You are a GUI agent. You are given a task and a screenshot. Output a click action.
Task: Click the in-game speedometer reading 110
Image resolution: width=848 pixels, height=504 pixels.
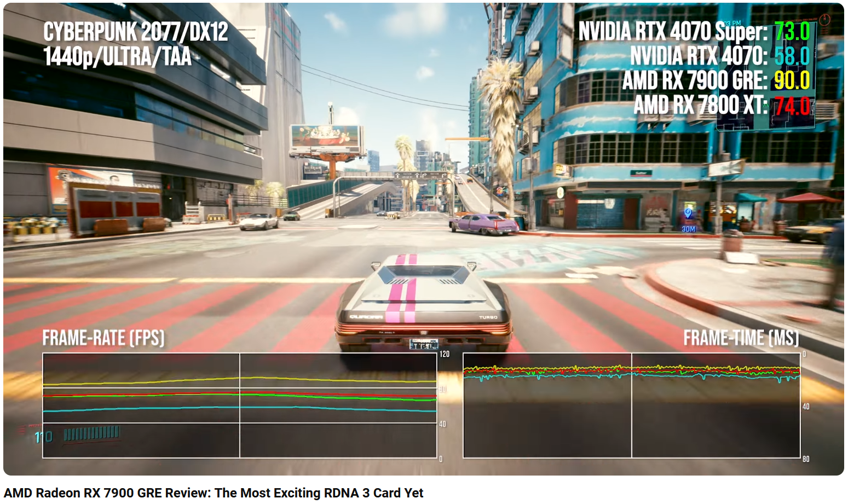pos(44,437)
